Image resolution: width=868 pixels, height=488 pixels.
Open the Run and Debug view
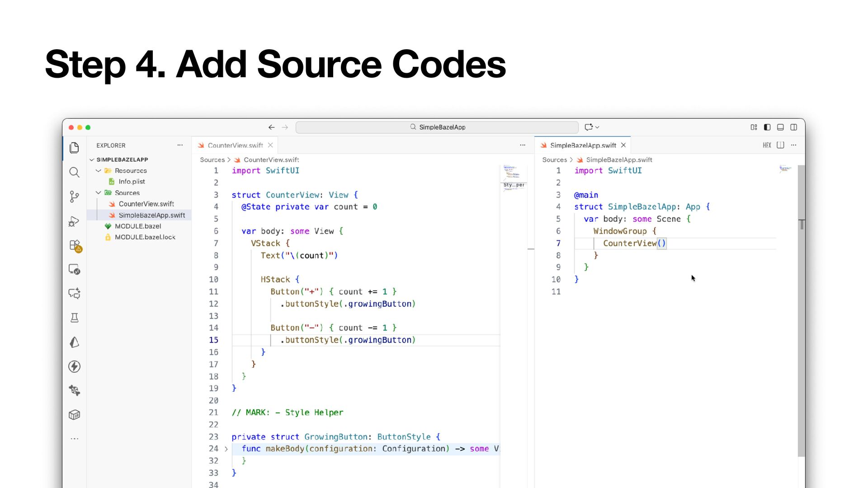(74, 221)
